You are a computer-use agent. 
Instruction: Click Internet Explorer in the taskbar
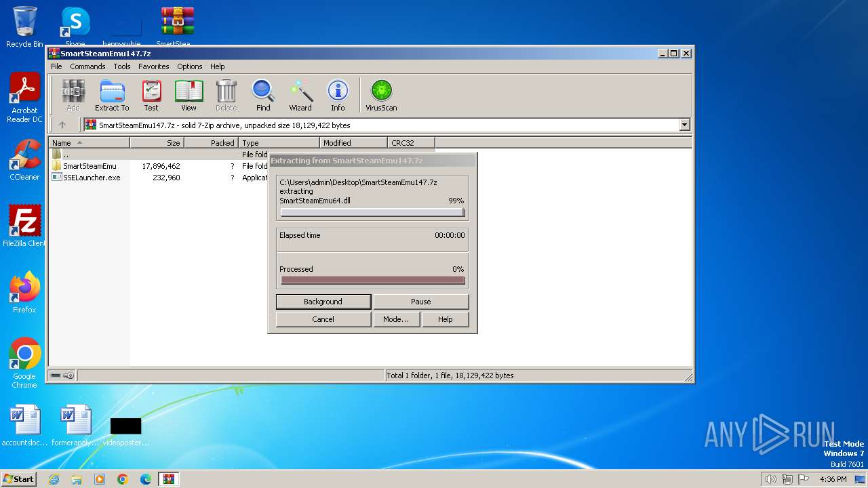[54, 479]
